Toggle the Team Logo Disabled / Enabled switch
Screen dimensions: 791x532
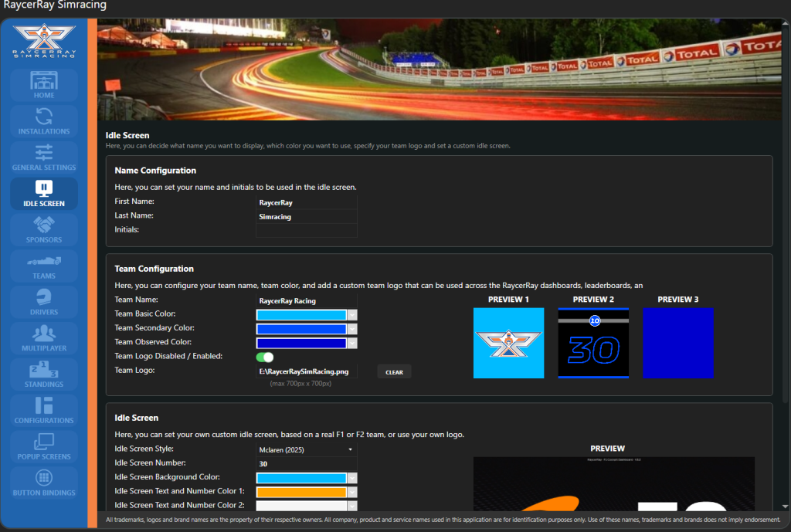(265, 357)
